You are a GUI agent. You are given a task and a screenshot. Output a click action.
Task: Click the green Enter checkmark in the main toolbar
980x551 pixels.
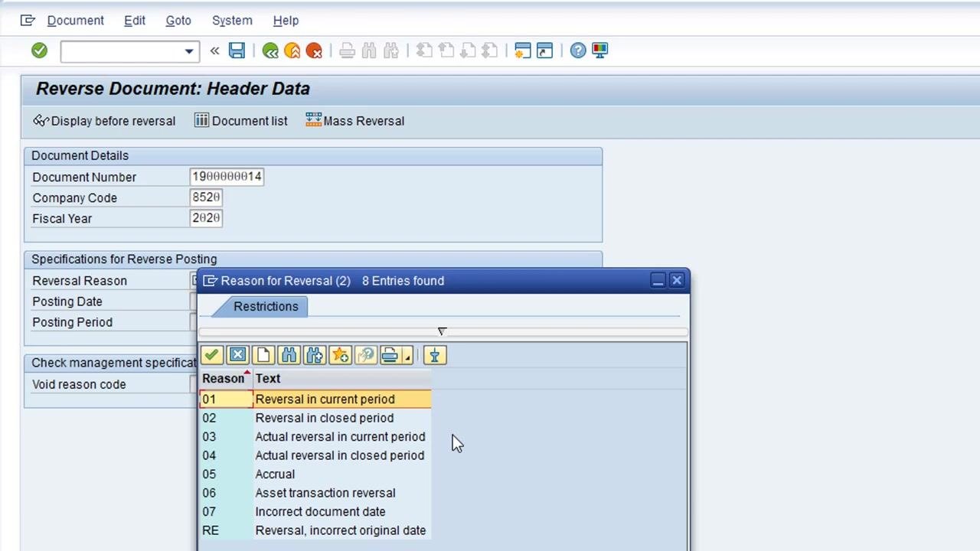[x=39, y=51]
